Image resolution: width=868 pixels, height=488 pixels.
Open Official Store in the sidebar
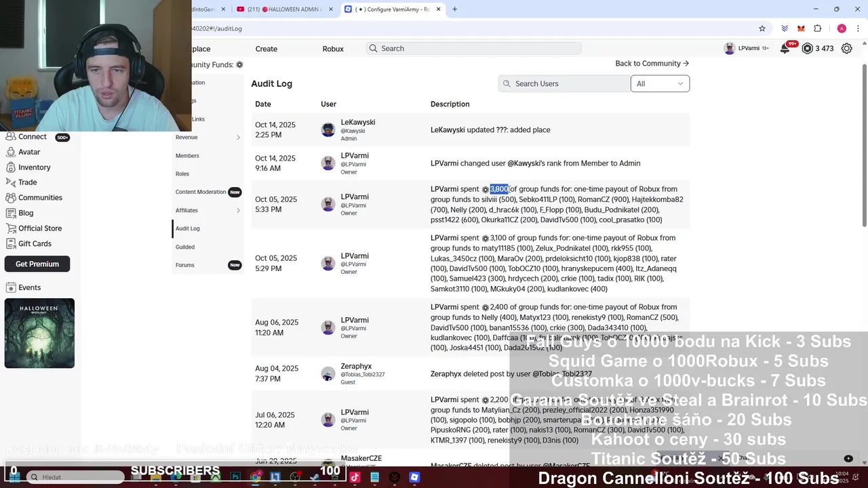39,228
